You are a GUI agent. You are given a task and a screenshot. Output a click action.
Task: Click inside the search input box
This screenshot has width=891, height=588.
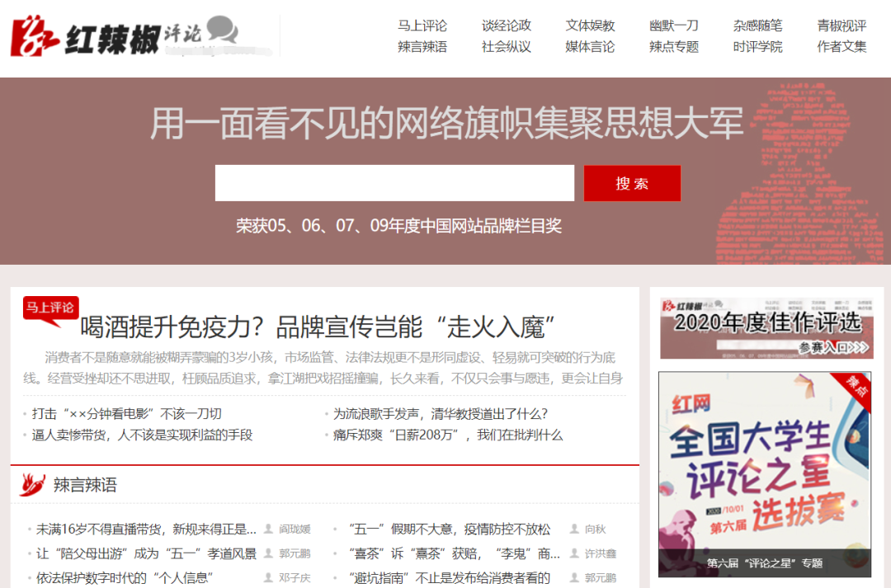pos(394,183)
